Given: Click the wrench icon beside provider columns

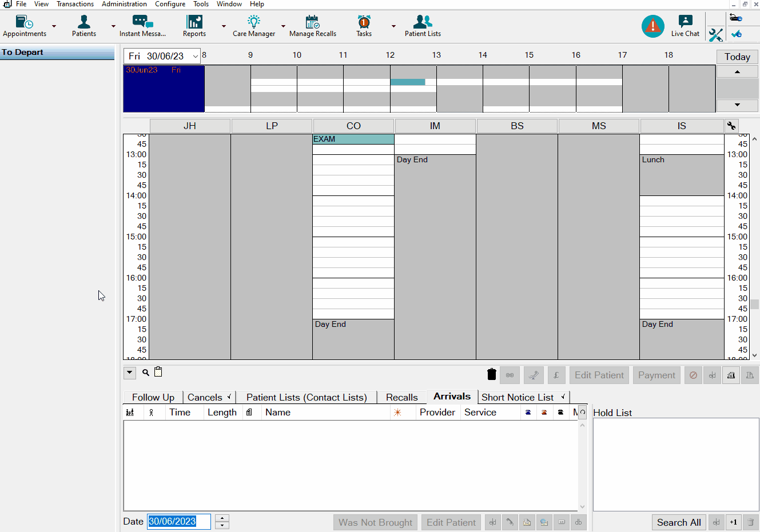Looking at the screenshot, I should tap(731, 126).
